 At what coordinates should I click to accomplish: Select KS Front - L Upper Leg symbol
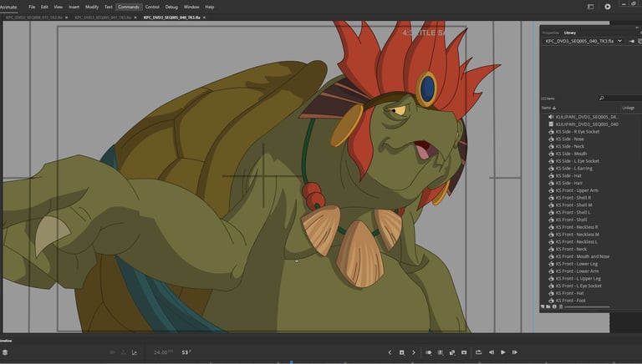578,279
